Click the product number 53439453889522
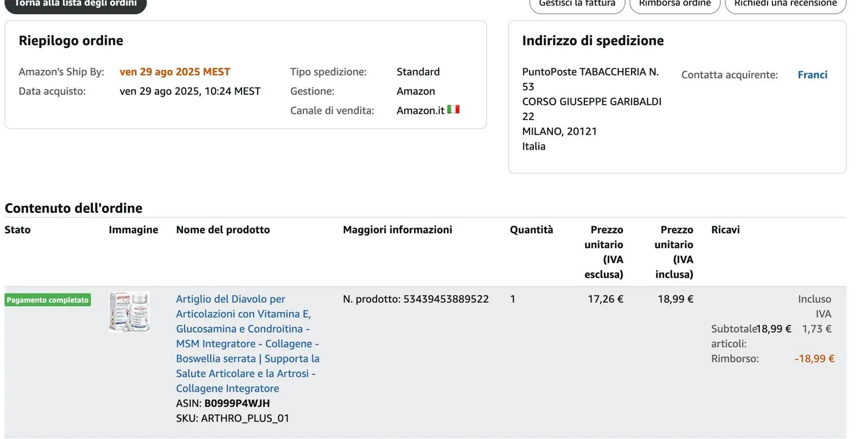Viewport: 868px width, 439px height. click(x=446, y=299)
